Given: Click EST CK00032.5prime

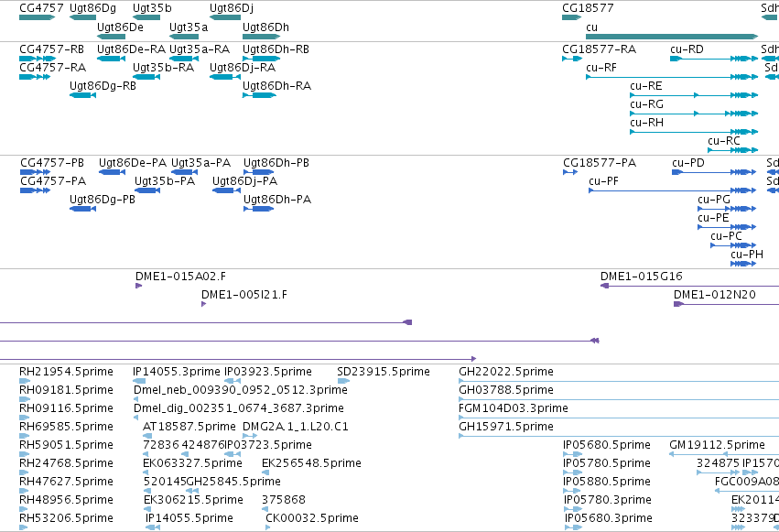Looking at the screenshot, I should point(312,518).
